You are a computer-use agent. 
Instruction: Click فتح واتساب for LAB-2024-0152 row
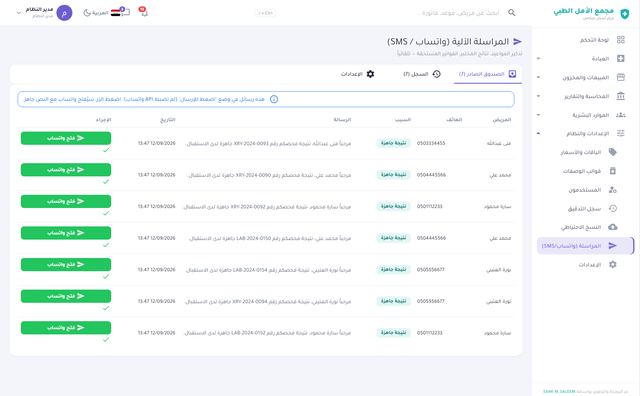66,328
